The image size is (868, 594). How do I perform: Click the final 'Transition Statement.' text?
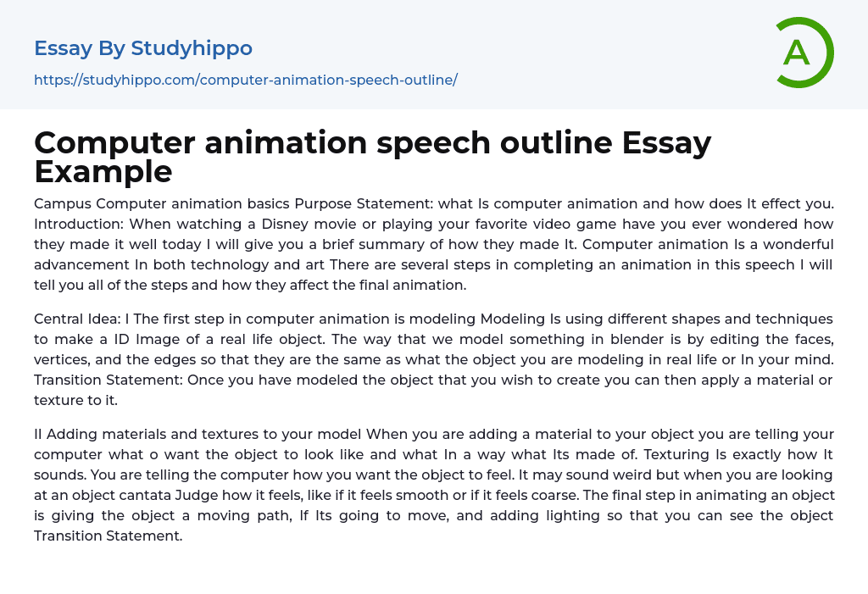point(108,536)
